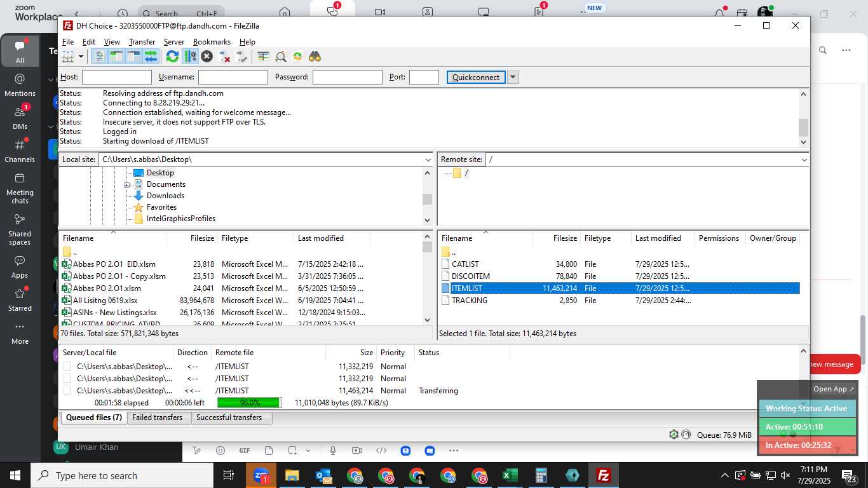The height and width of the screenshot is (488, 868).
Task: Open directory listing filters dialog
Action: click(263, 57)
